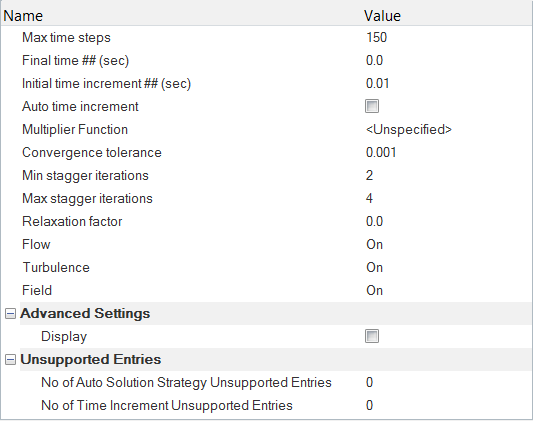This screenshot has height=421, width=533.
Task: Select the Auto Solution Strategy Unsupported Entries row
Action: click(266, 382)
